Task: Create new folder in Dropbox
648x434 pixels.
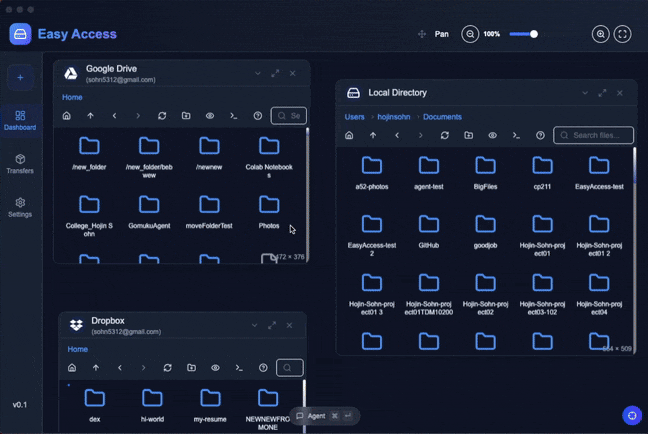Action: pyautogui.click(x=191, y=367)
